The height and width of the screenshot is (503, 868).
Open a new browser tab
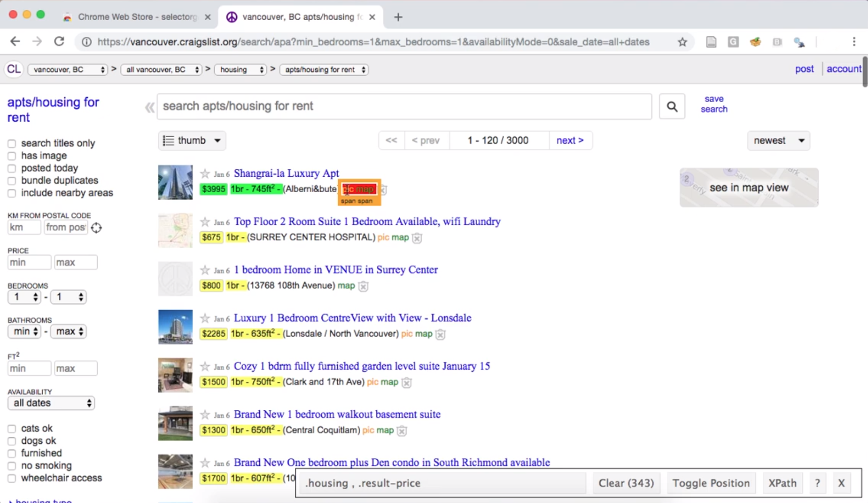(398, 17)
